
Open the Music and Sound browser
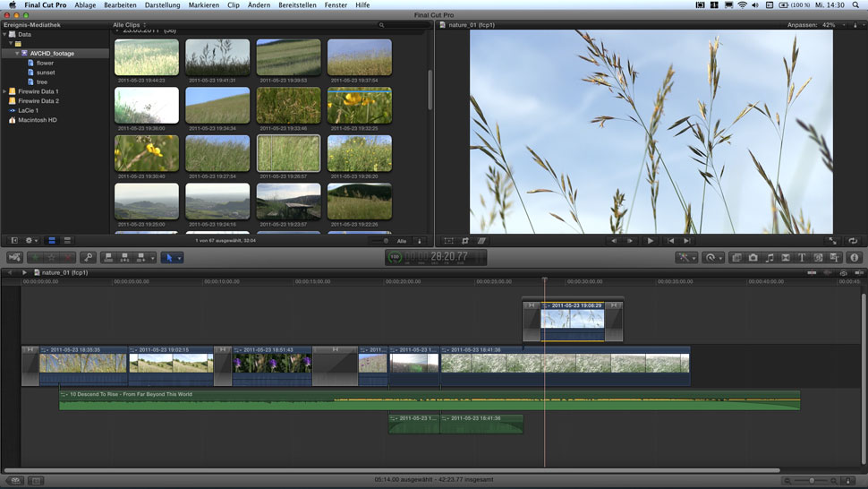[x=770, y=258]
